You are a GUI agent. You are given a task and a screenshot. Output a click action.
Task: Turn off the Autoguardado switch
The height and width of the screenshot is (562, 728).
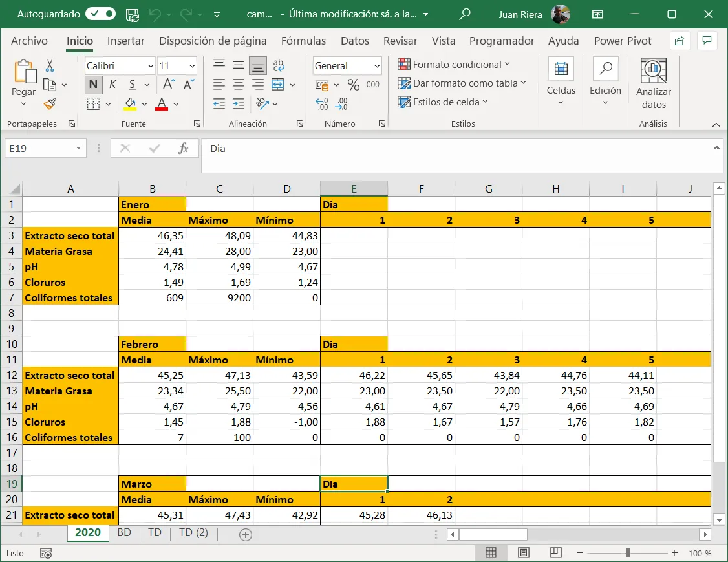[100, 14]
